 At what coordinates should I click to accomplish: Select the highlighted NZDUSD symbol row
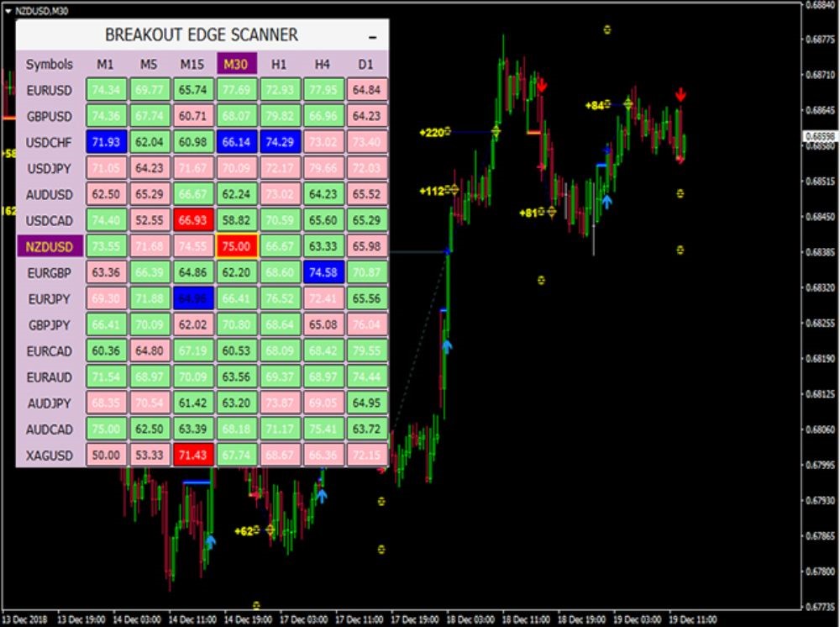pyautogui.click(x=49, y=246)
